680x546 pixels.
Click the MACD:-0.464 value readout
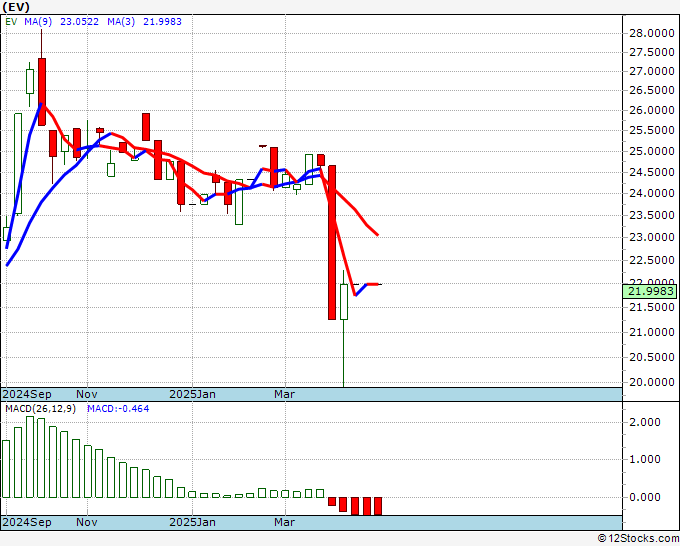(118, 409)
